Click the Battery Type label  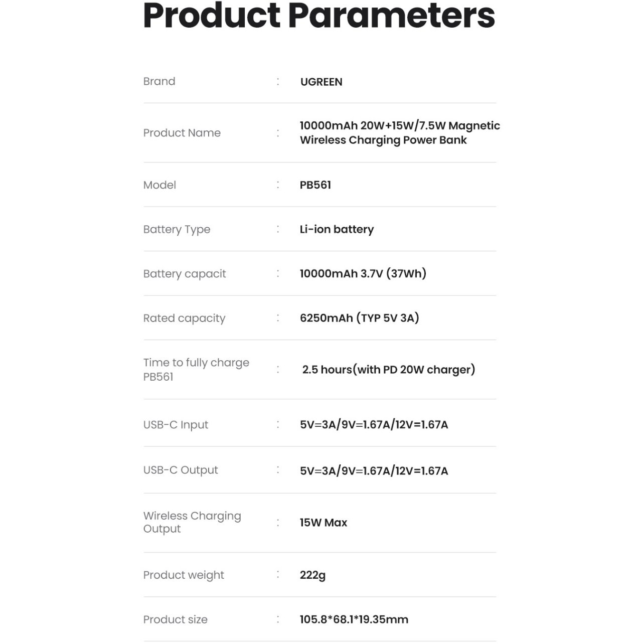[177, 229]
